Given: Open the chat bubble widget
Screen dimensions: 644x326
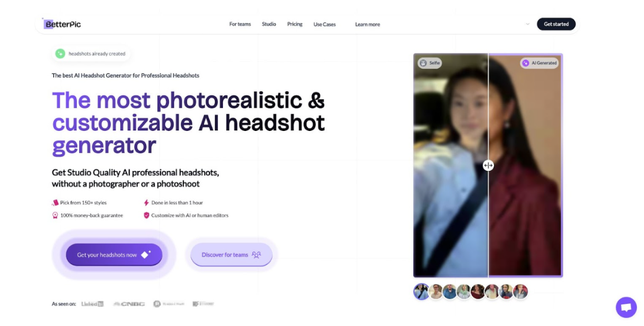Looking at the screenshot, I should [626, 307].
